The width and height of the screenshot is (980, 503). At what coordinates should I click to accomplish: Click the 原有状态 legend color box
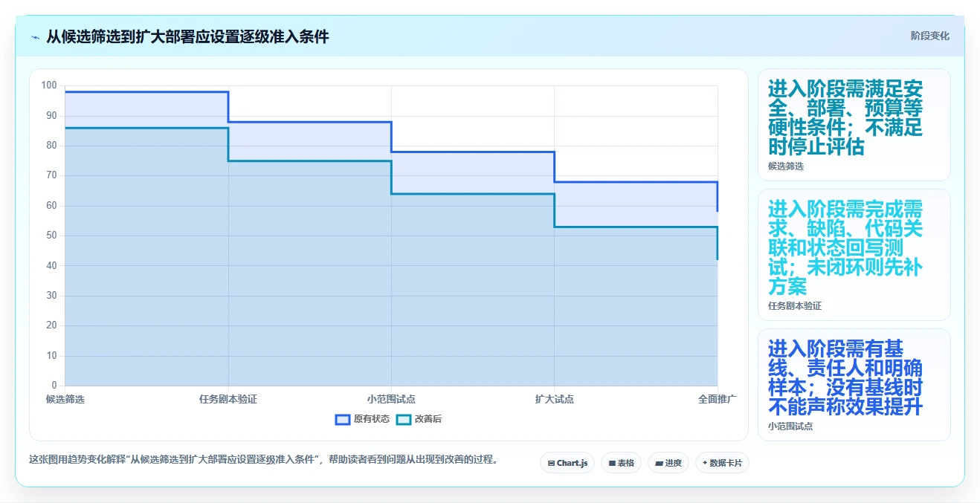343,419
